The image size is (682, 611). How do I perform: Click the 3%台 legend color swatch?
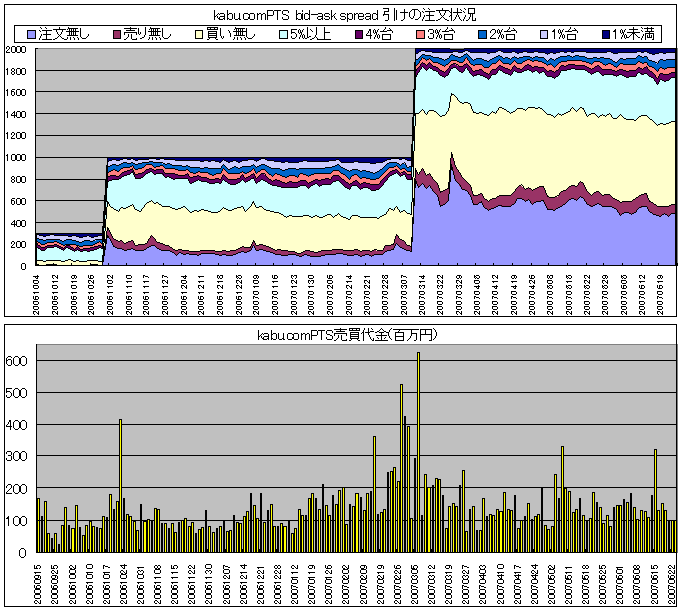click(420, 35)
